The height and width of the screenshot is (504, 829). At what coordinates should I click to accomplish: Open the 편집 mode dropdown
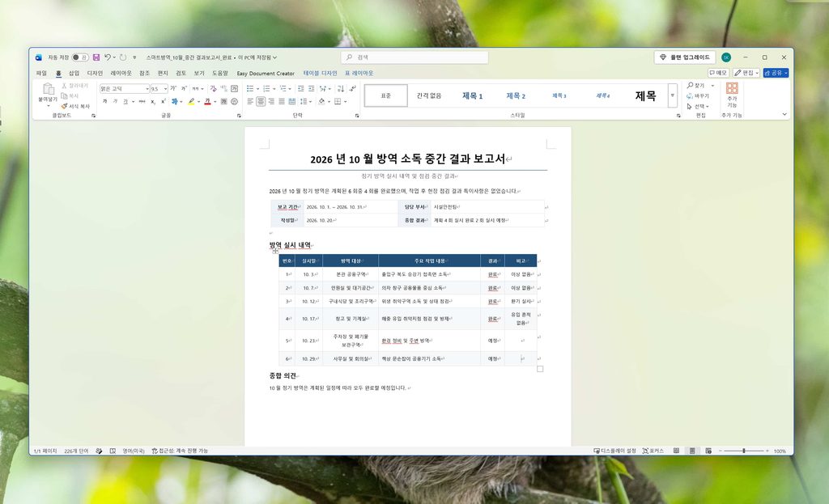[746, 73]
